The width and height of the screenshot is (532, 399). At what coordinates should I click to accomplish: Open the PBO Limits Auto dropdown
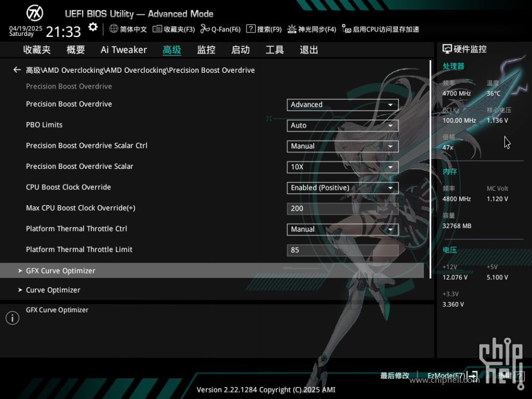(x=343, y=125)
